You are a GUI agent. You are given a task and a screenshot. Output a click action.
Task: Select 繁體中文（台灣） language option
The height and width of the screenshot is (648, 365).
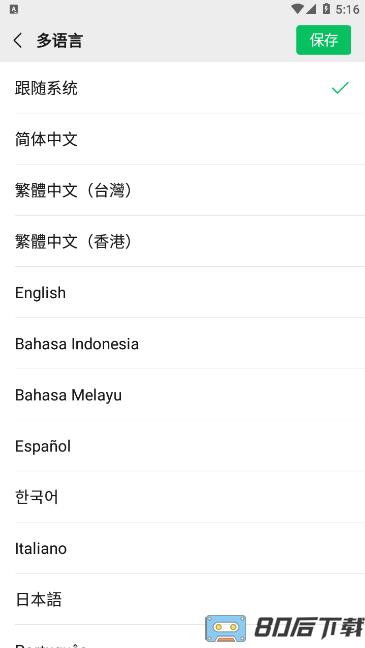pos(182,190)
